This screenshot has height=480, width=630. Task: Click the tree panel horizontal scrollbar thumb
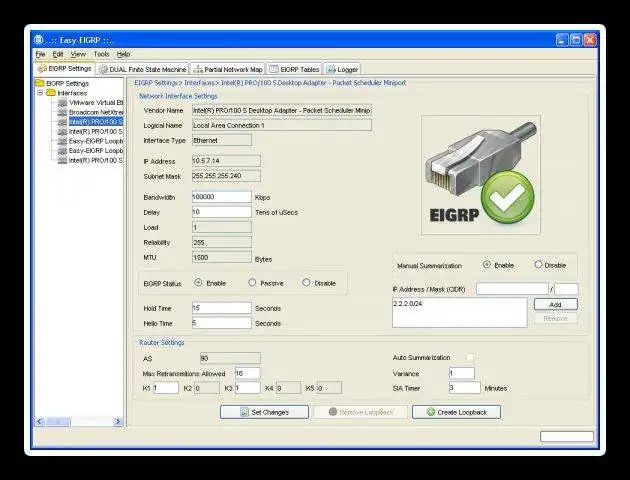tap(58, 421)
